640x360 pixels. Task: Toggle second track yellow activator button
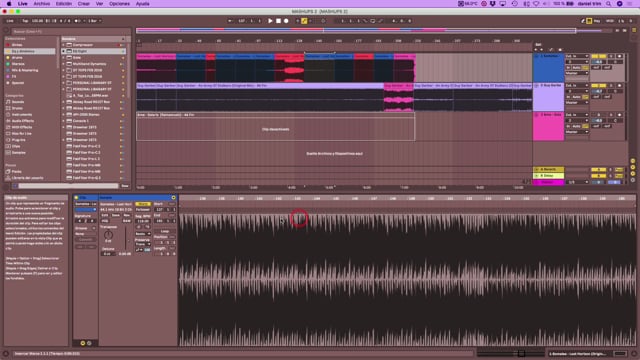[x=598, y=85]
